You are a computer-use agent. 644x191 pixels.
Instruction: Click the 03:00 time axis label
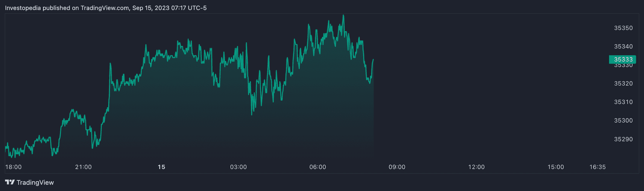click(238, 167)
